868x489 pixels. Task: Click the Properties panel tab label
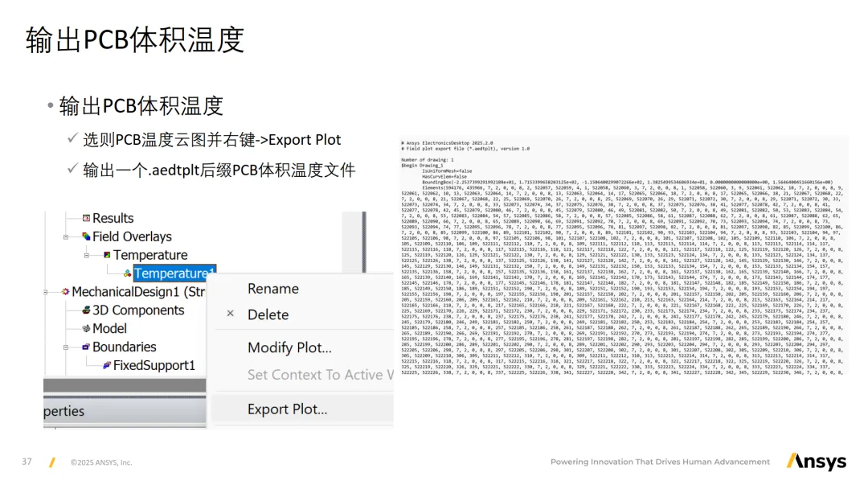coord(64,411)
